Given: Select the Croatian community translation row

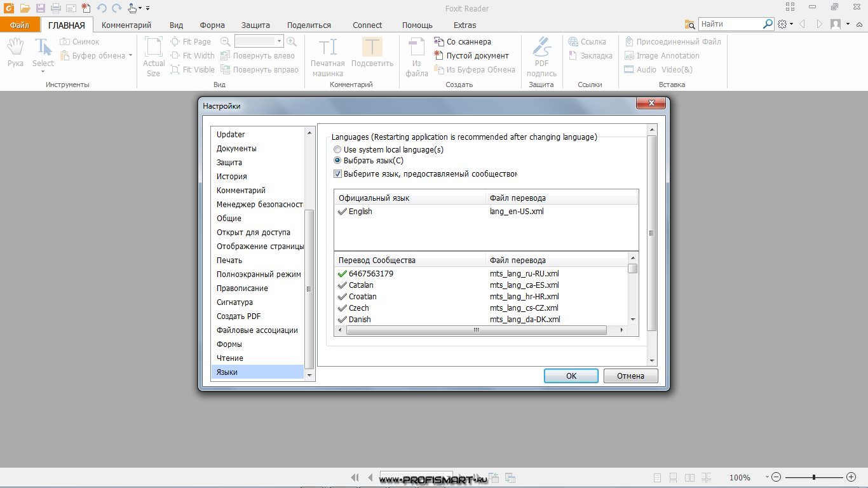Looking at the screenshot, I should (481, 296).
